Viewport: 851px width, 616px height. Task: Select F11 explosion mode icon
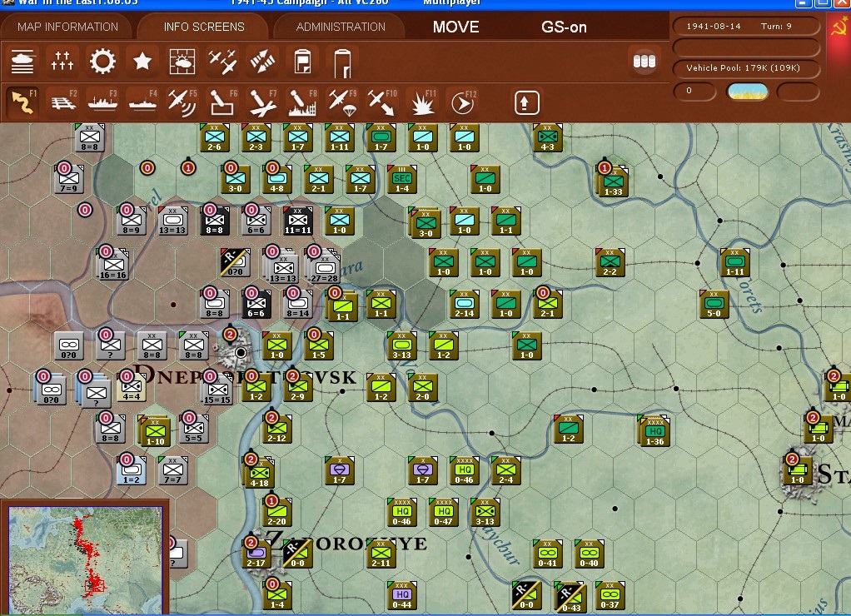tap(423, 102)
